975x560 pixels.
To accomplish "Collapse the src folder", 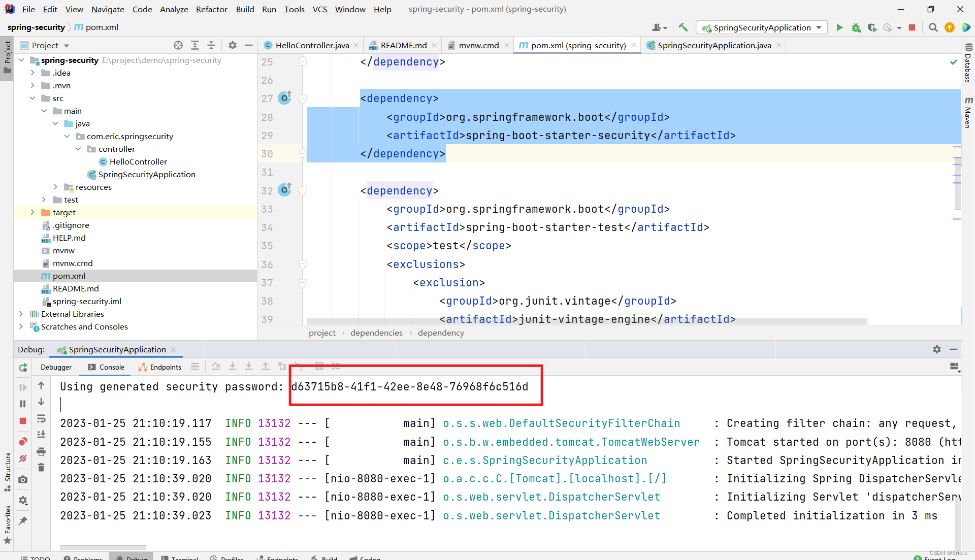I will (x=32, y=98).
